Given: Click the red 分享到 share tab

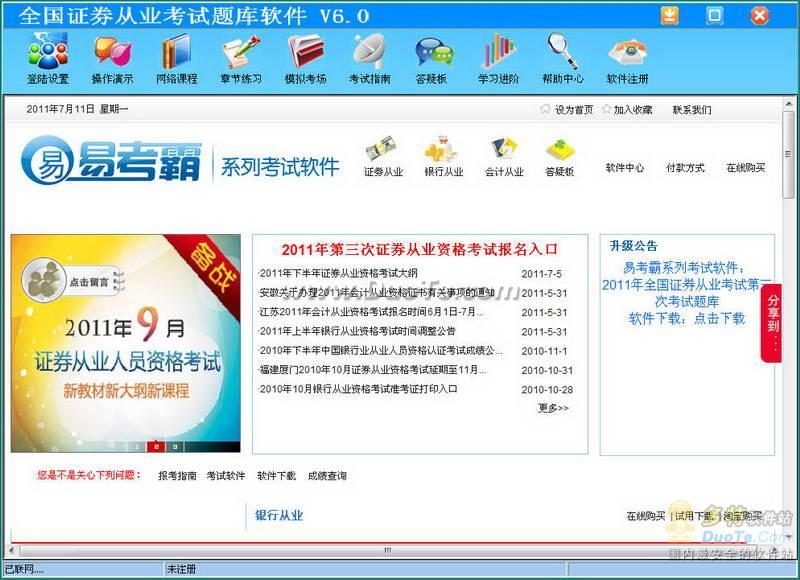Looking at the screenshot, I should [772, 323].
